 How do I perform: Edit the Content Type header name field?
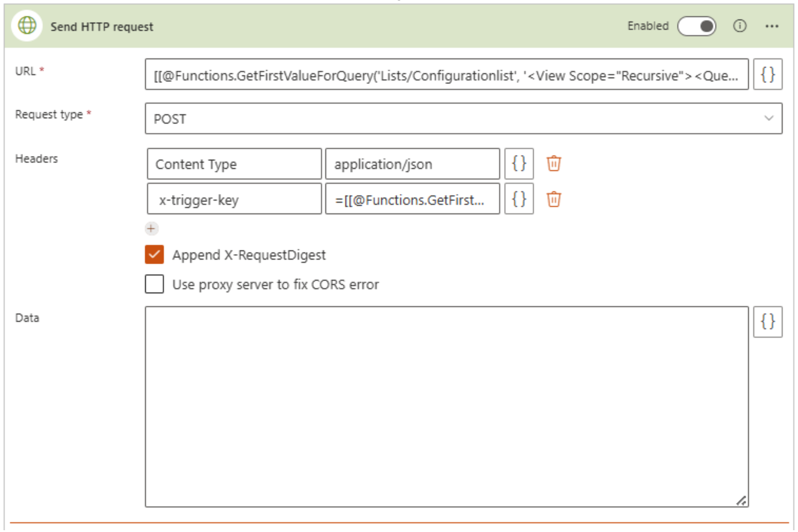234,164
